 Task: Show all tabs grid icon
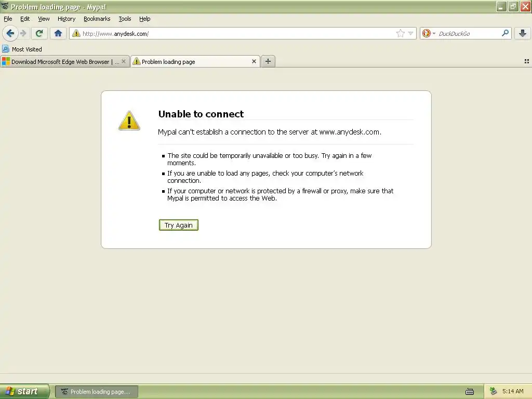527,61
